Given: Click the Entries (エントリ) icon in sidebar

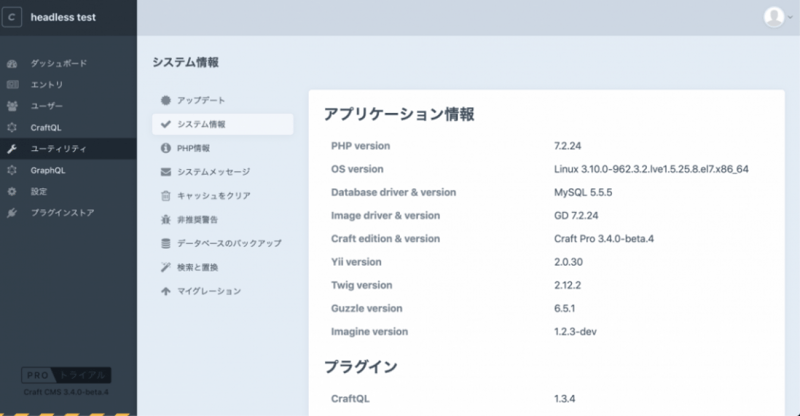Looking at the screenshot, I should click(12, 85).
